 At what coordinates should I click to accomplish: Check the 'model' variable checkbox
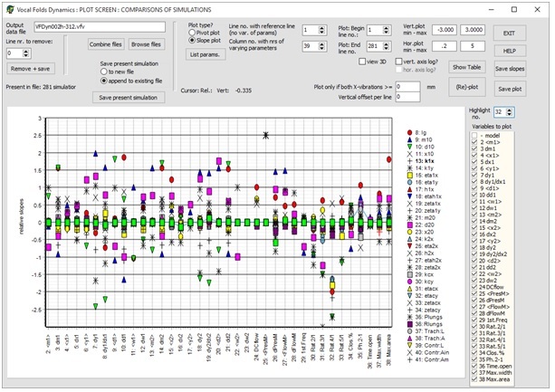click(x=474, y=136)
